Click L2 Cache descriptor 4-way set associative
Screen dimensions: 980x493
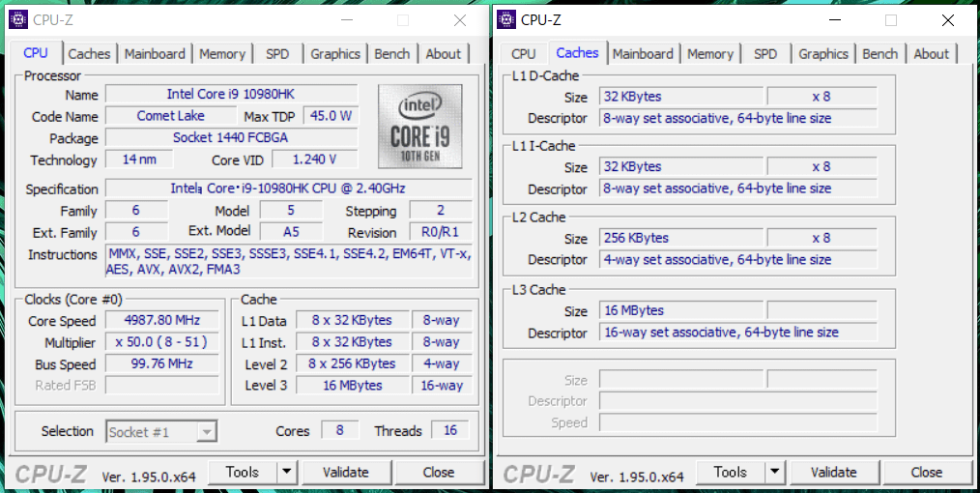(738, 259)
